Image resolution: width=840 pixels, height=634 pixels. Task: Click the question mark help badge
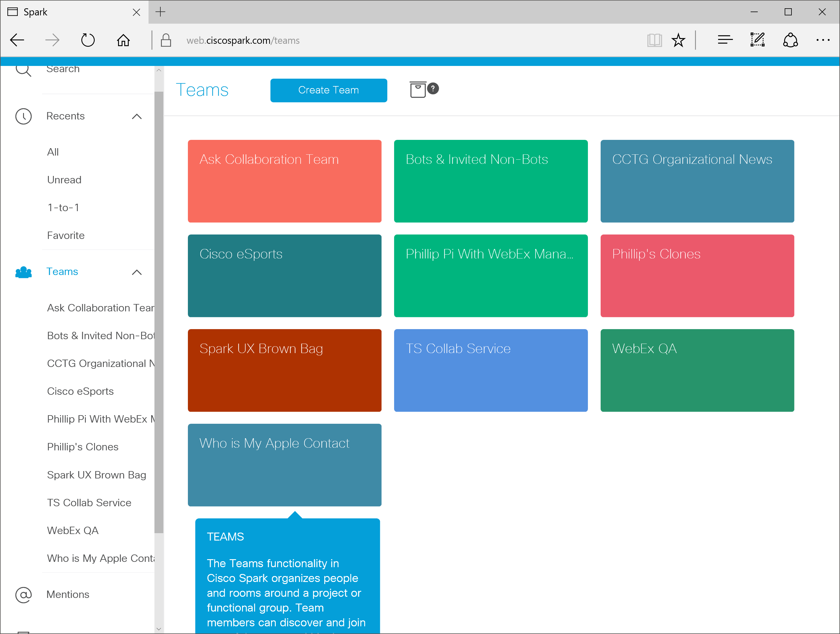[x=433, y=88]
